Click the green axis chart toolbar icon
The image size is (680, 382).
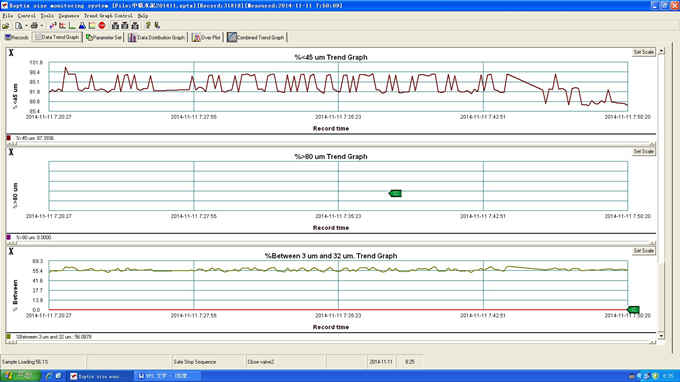[x=72, y=26]
